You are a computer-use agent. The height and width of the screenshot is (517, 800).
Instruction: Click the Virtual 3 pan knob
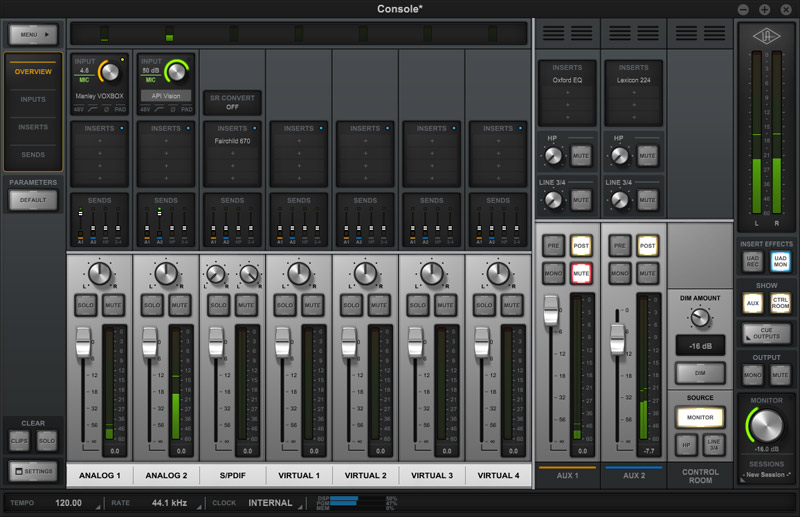432,274
